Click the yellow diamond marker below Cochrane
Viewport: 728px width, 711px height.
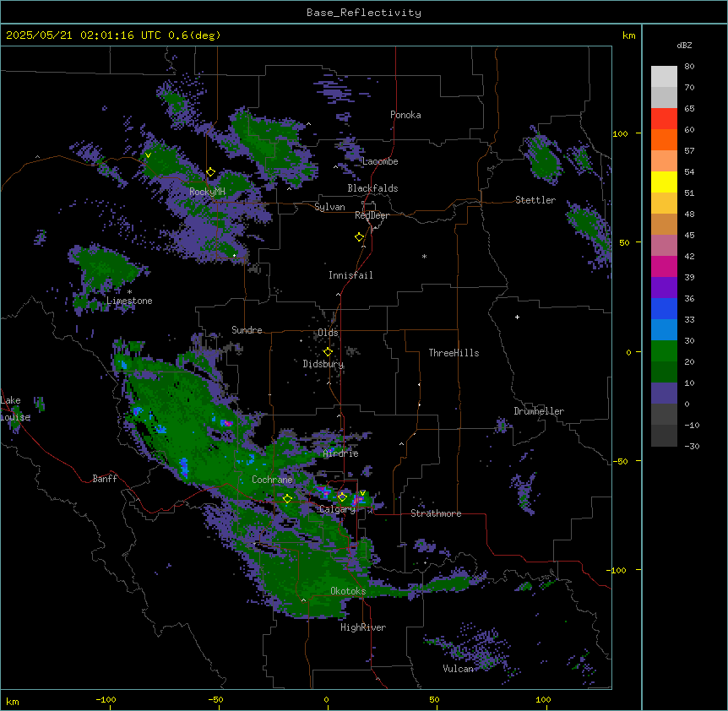pyautogui.click(x=287, y=498)
